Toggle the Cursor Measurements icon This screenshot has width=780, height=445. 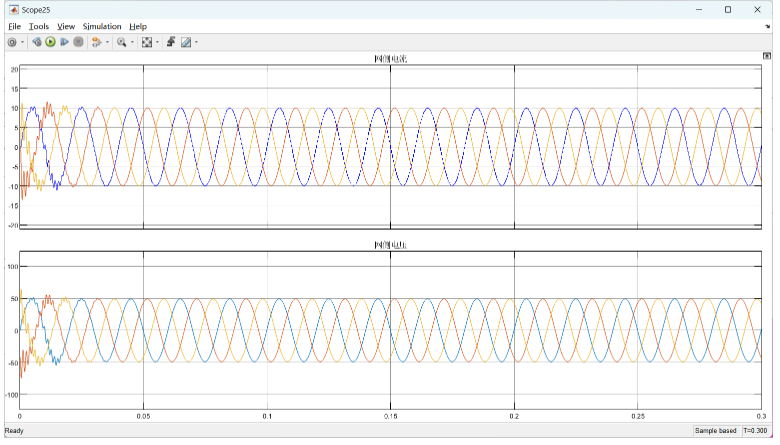pos(185,43)
